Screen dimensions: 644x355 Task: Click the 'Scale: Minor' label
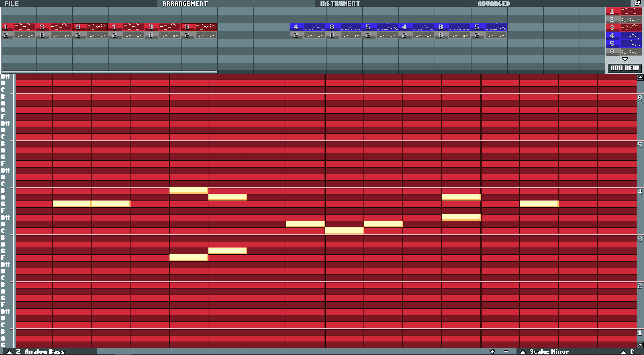(549, 352)
